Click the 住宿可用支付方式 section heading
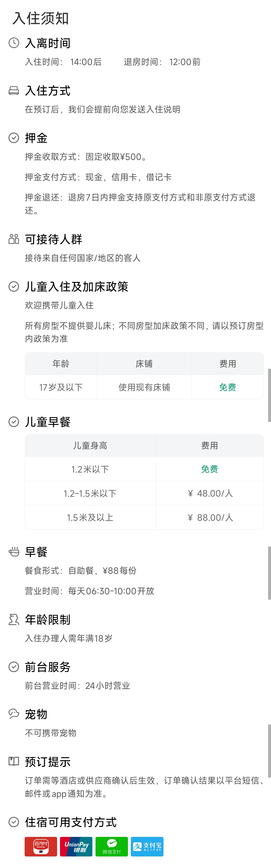 click(x=71, y=822)
